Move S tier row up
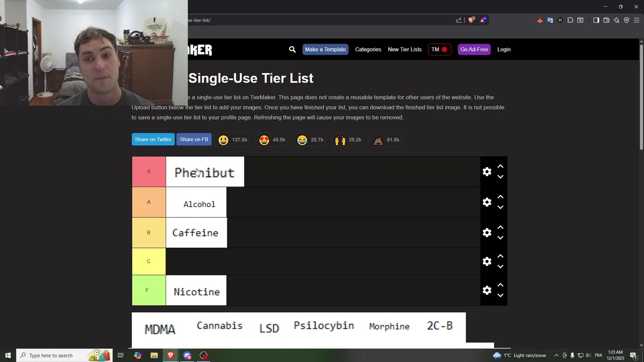 pos(500,166)
